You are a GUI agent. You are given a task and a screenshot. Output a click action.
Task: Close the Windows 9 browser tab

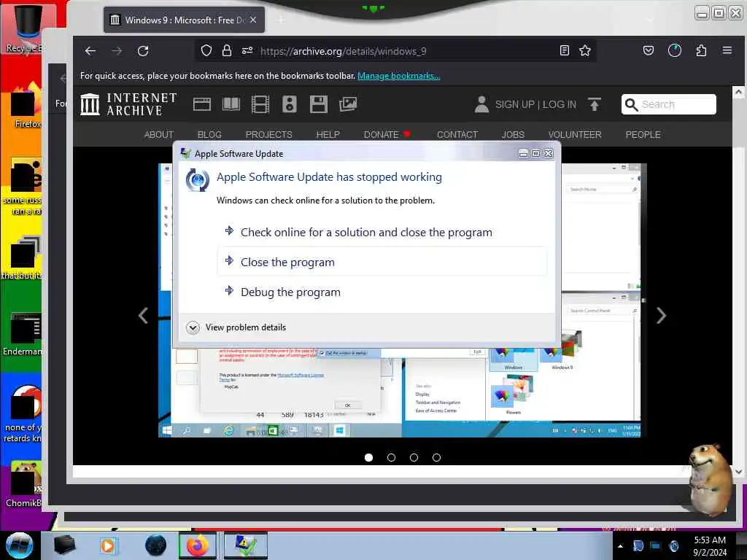coord(253,20)
